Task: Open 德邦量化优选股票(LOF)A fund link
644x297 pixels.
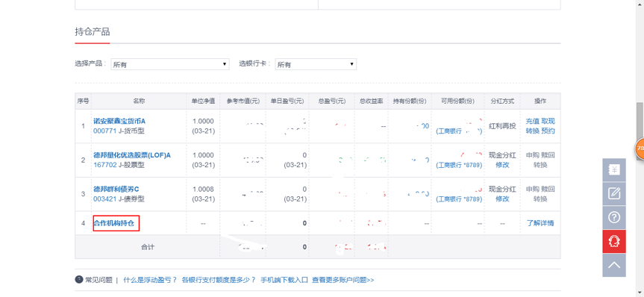Action: [x=132, y=155]
